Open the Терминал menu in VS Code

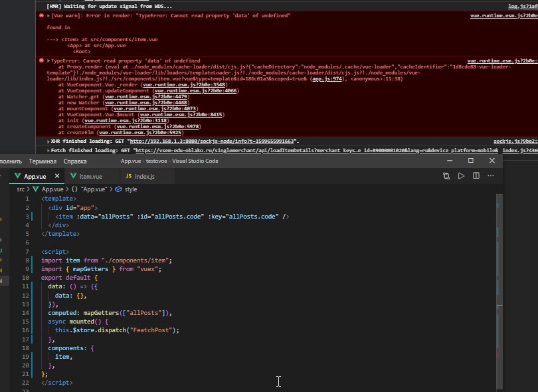[x=43, y=161]
